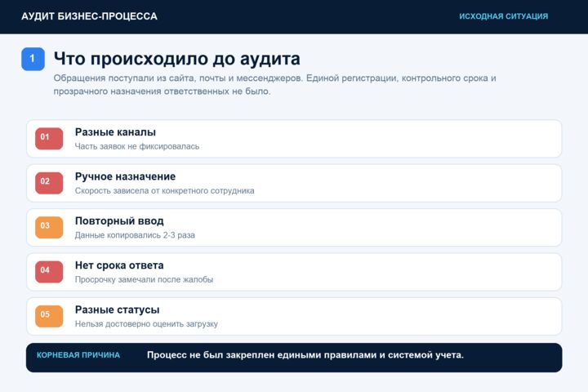Click the blue number 1 badge
Screen dimensions: 588x392
point(33,59)
